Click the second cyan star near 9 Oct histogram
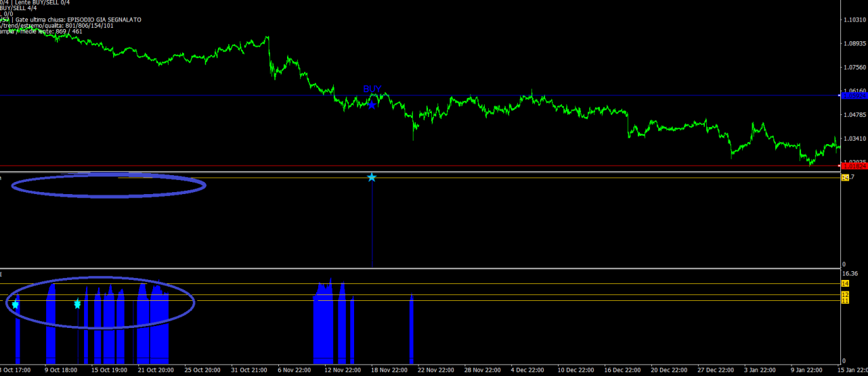 [77, 304]
